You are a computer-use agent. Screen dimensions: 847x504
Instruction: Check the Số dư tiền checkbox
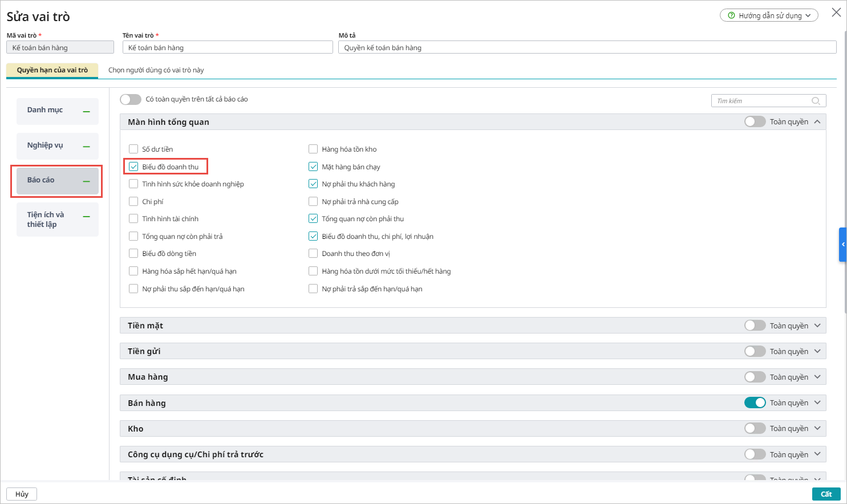click(x=133, y=149)
